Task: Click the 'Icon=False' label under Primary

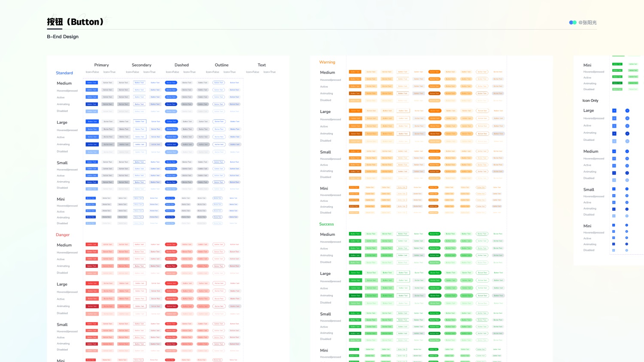Action: point(92,72)
